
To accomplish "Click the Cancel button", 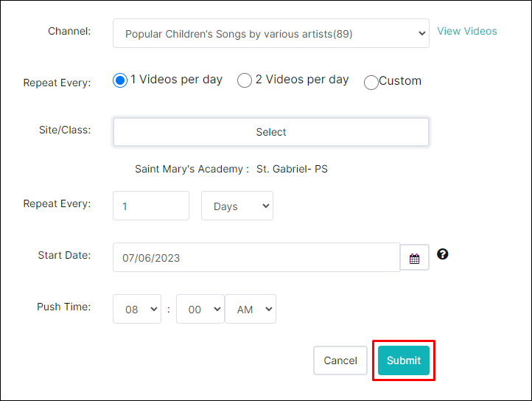I will coord(340,360).
